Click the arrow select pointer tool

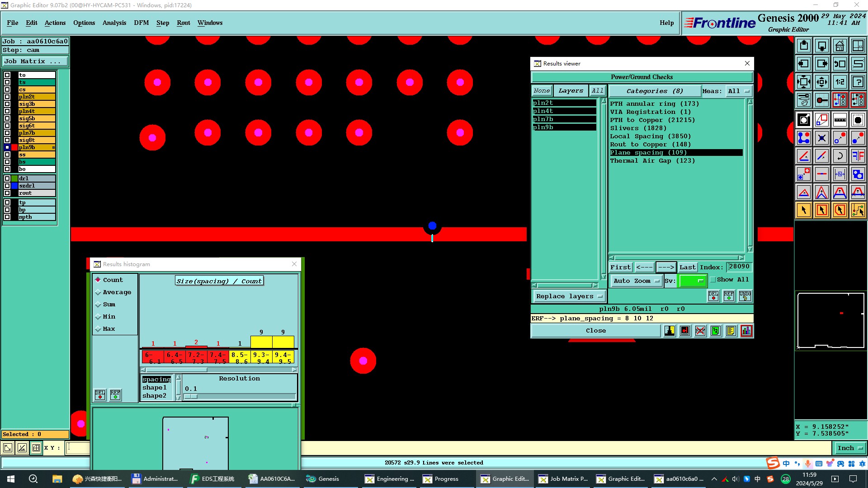coord(804,210)
